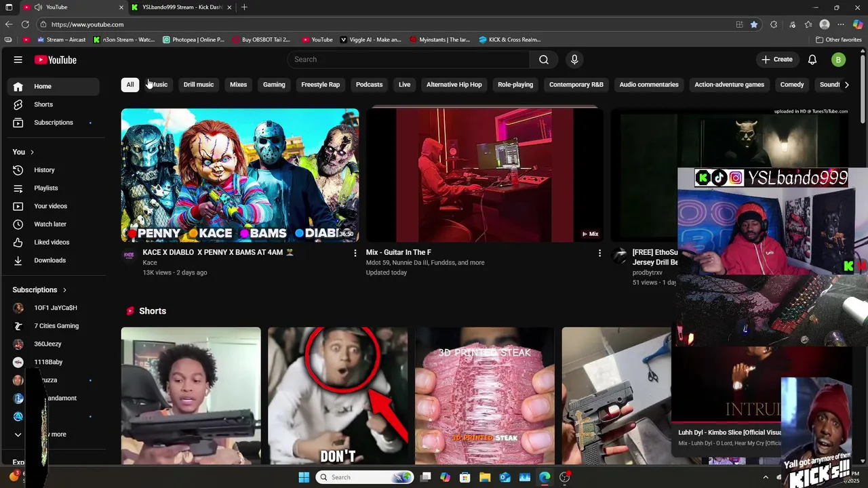Open Your videos in the sidebar

click(53, 206)
